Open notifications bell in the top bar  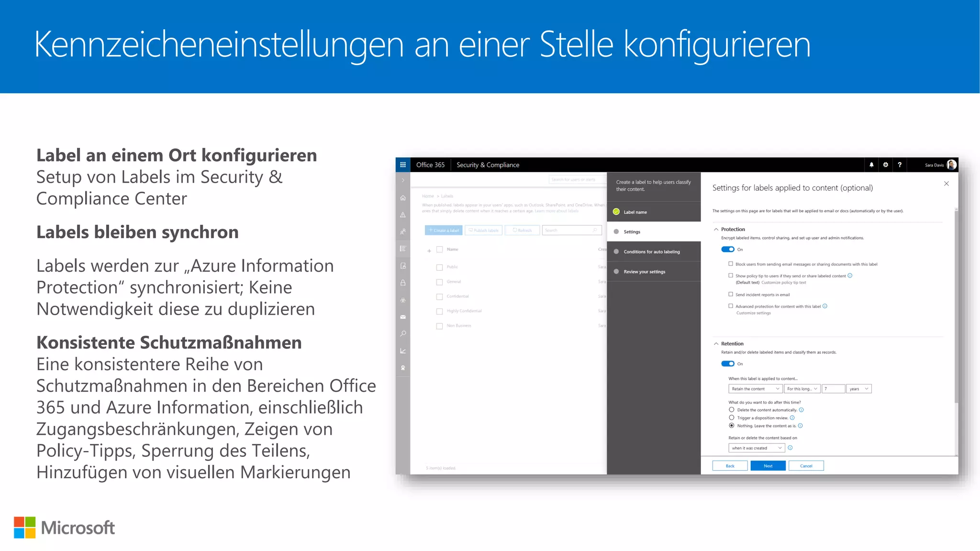point(871,165)
